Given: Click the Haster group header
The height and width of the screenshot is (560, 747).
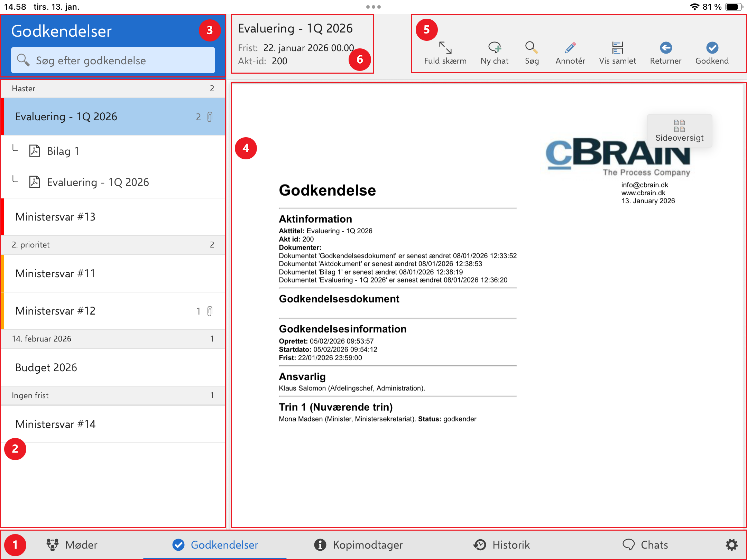Looking at the screenshot, I should click(113, 88).
